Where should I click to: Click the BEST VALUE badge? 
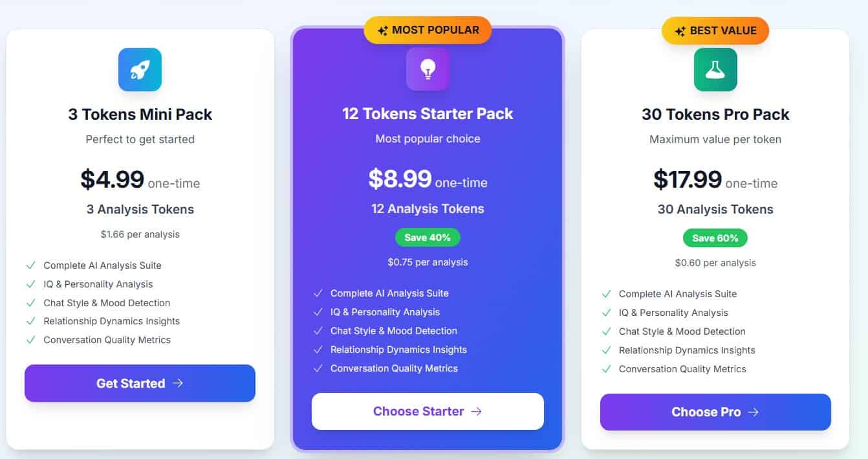point(715,30)
